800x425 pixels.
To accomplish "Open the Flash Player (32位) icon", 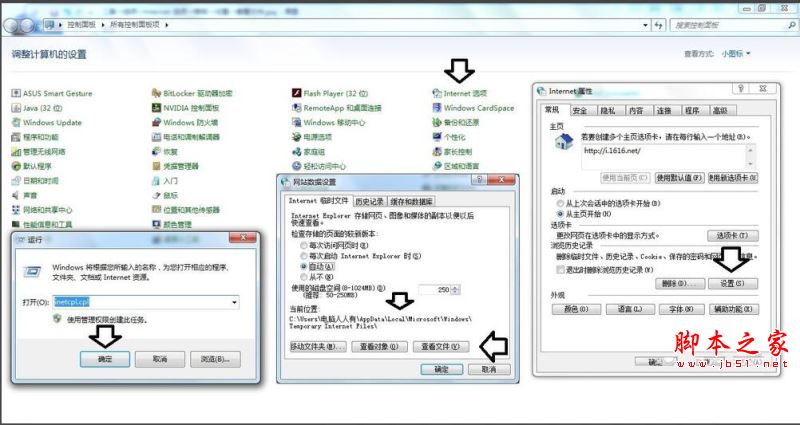I will pos(296,93).
